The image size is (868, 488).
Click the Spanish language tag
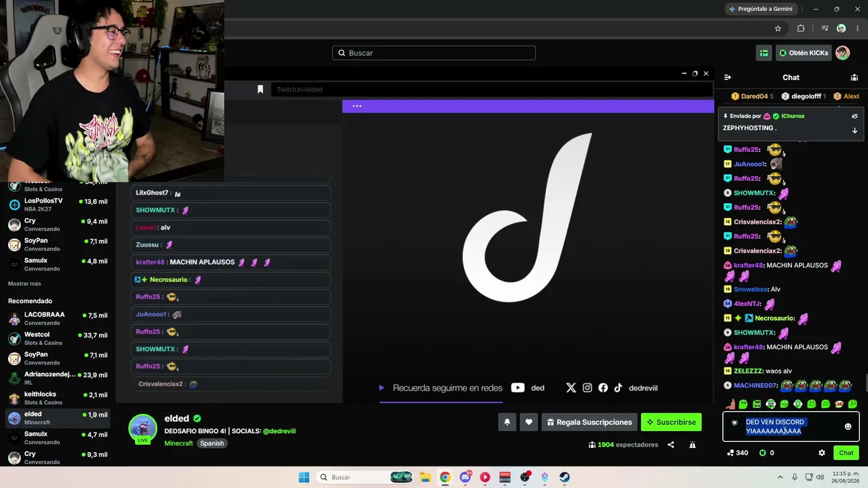pyautogui.click(x=212, y=443)
